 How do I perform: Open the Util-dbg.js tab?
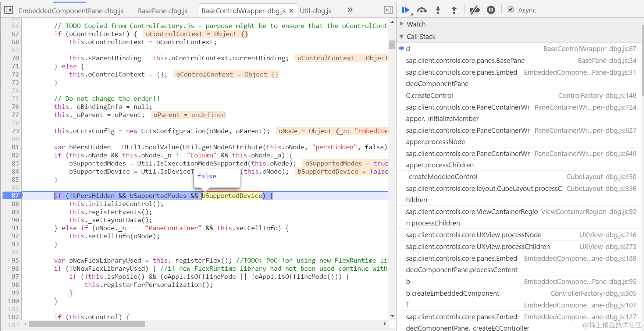(316, 11)
